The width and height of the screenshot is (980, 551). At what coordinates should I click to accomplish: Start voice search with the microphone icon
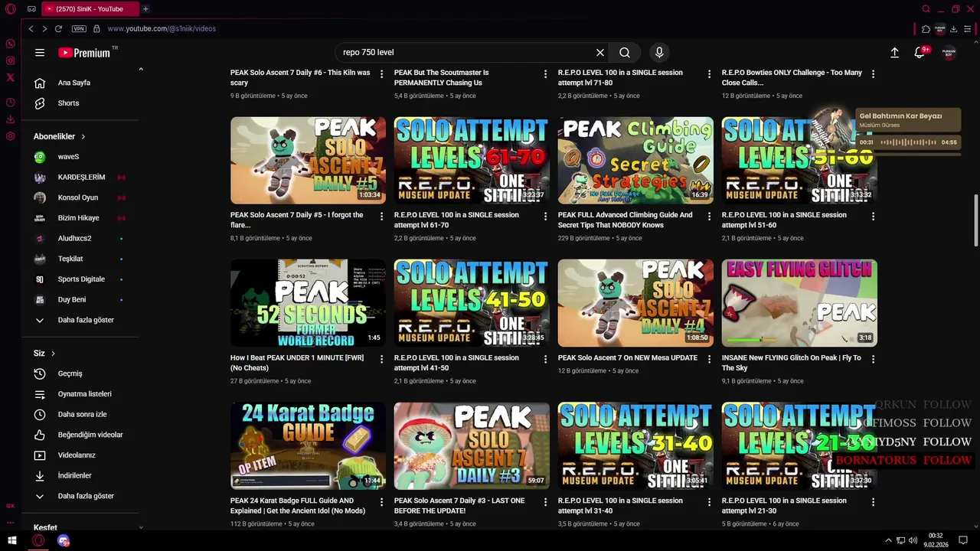(659, 53)
